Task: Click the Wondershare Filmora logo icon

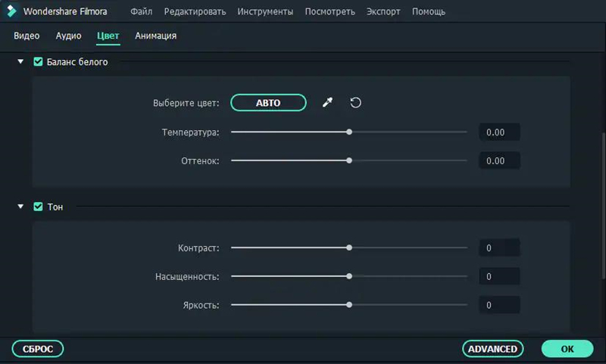Action: pyautogui.click(x=11, y=11)
